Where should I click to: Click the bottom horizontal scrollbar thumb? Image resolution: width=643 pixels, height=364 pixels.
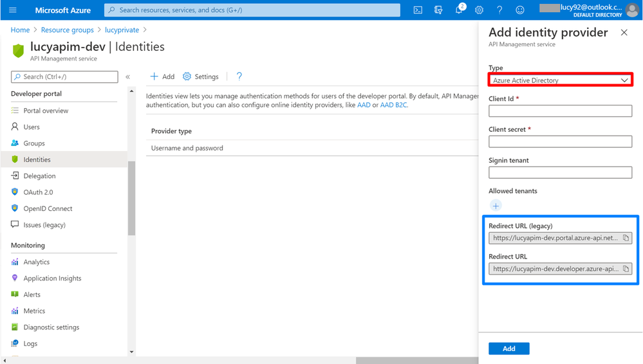click(417, 360)
